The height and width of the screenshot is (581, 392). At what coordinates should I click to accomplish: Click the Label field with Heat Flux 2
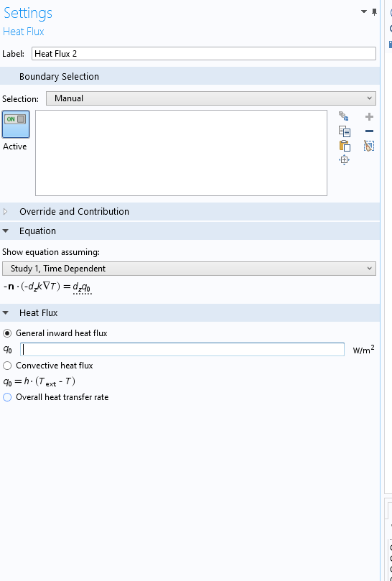204,54
